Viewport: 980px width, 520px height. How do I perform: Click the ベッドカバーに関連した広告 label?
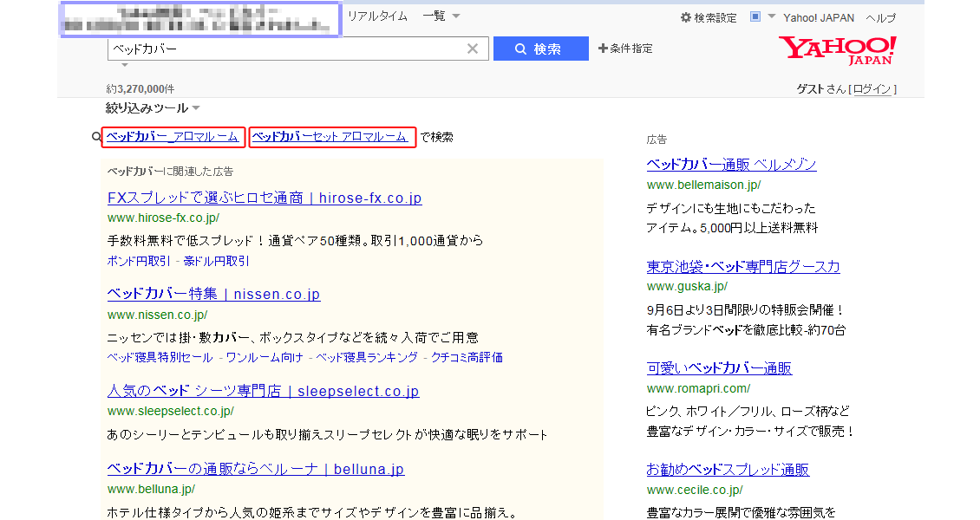pos(170,171)
